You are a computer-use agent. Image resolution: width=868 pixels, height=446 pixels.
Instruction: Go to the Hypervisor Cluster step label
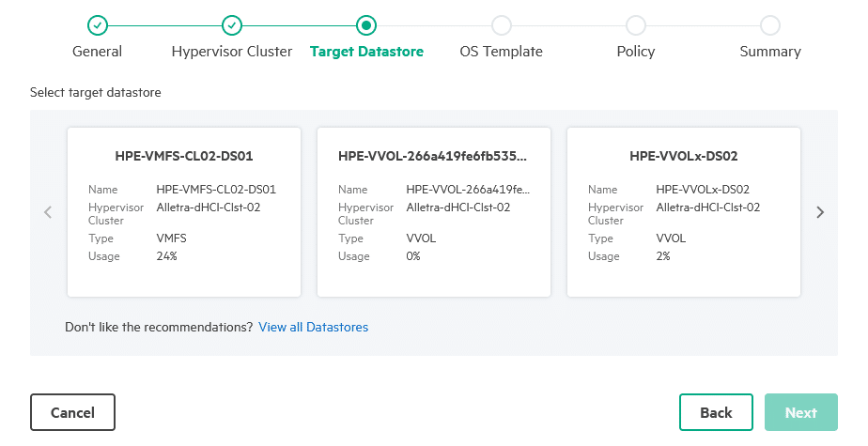[232, 52]
